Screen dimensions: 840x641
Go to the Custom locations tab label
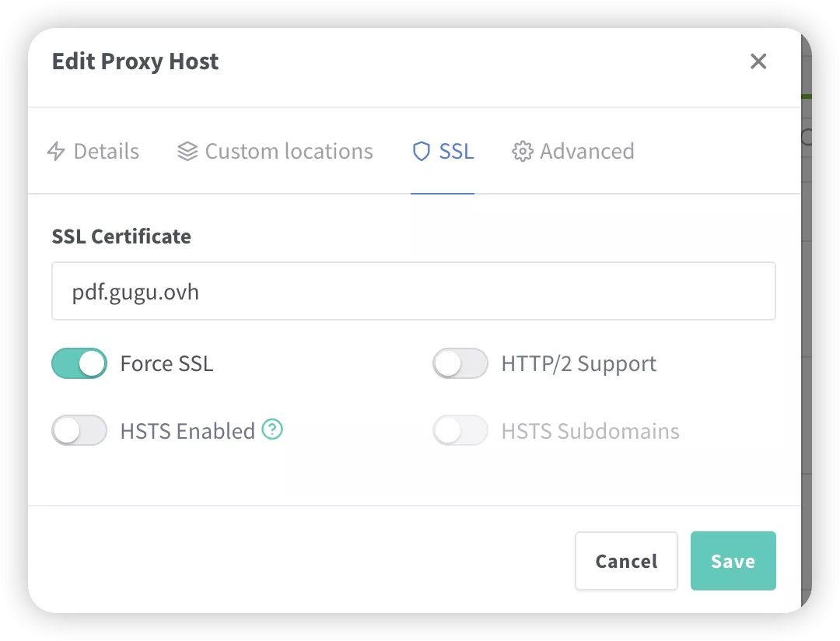[x=289, y=151]
